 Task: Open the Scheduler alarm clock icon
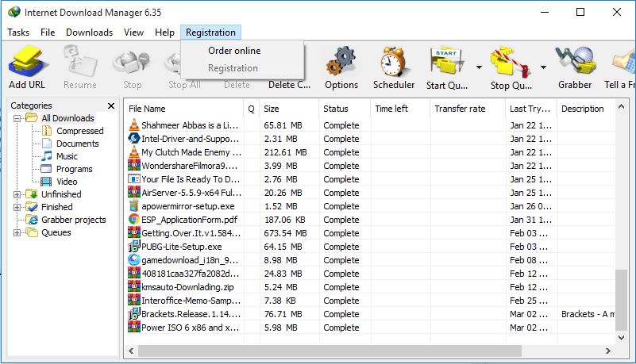(x=393, y=62)
